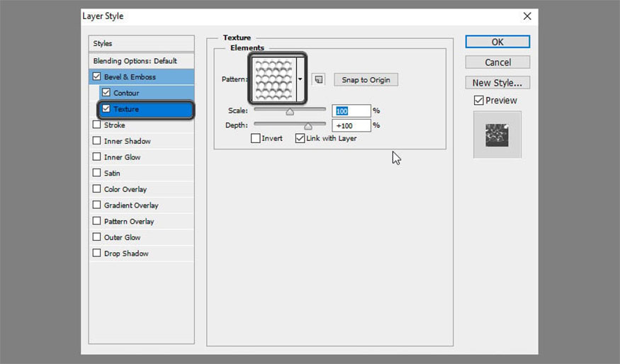Screen dimensions: 620x364
Task: Open the pattern picker dropdown arrow
Action: 300,79
